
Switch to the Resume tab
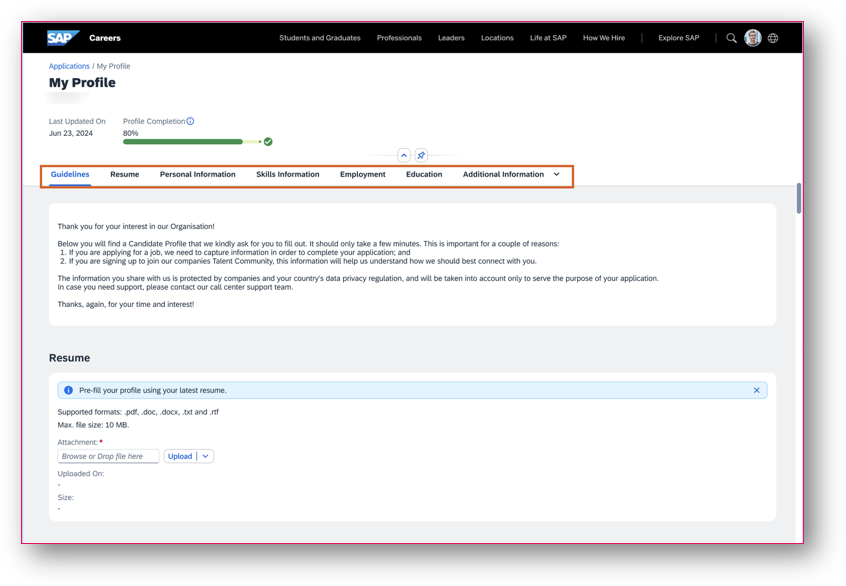click(125, 174)
